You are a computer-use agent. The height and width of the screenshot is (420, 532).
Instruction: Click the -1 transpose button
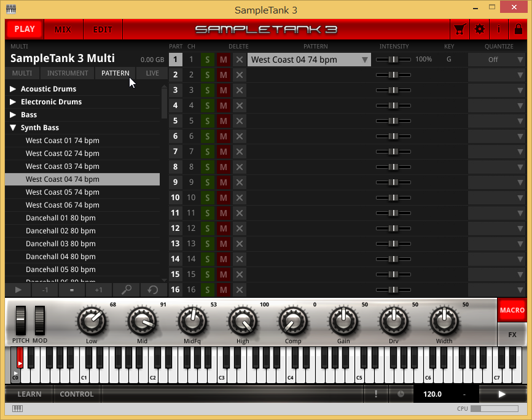(x=45, y=290)
